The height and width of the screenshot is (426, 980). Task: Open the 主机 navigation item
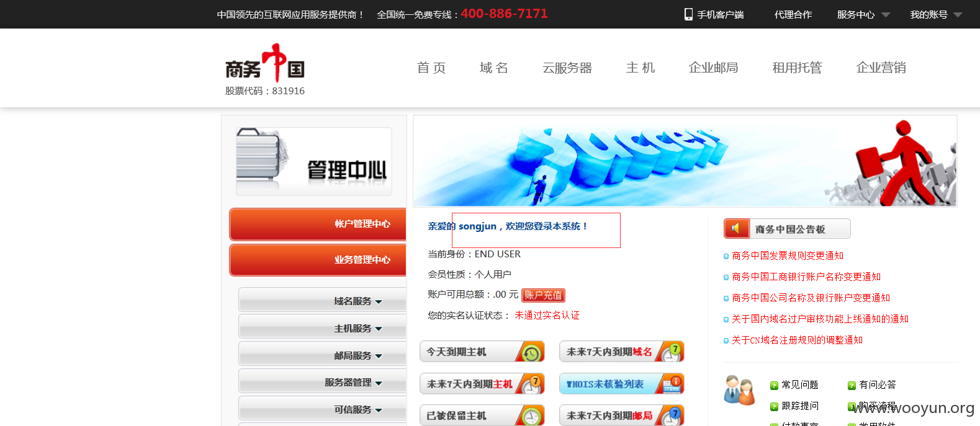[x=641, y=68]
